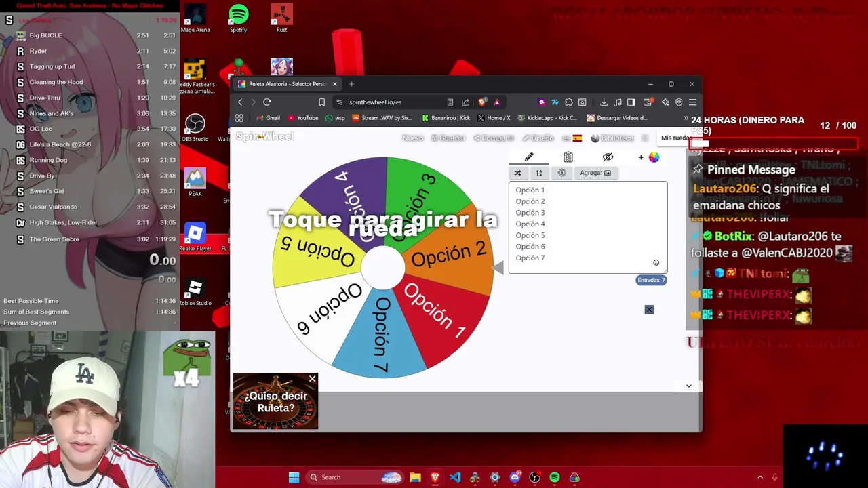Open the browser downloads icon
The image size is (868, 488).
click(604, 102)
